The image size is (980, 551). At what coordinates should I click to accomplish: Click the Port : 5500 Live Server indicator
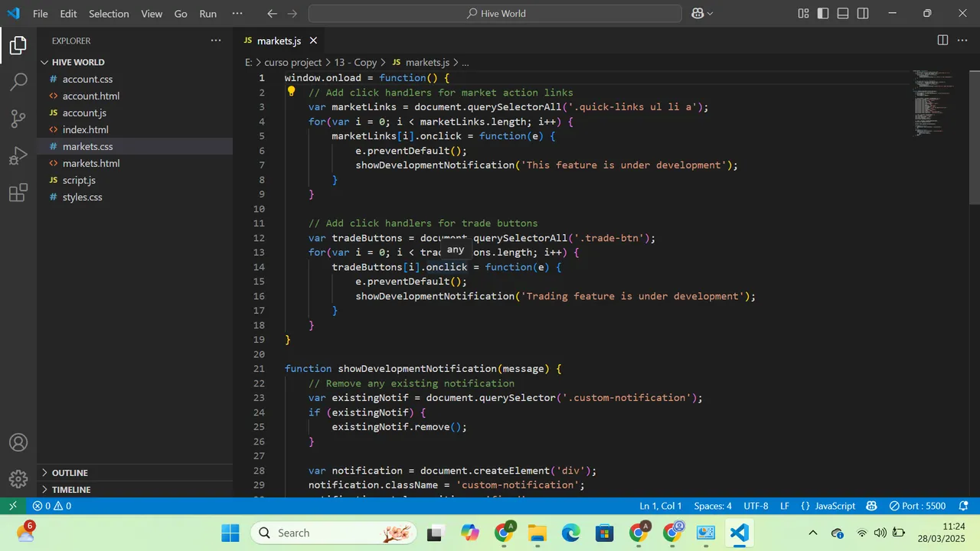point(917,506)
